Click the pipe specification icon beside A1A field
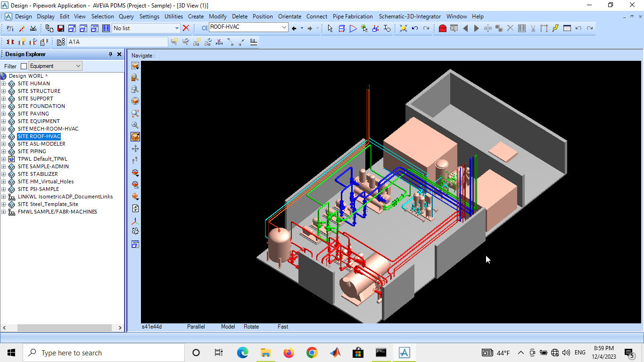This screenshot has height=362, width=644. [x=61, y=42]
